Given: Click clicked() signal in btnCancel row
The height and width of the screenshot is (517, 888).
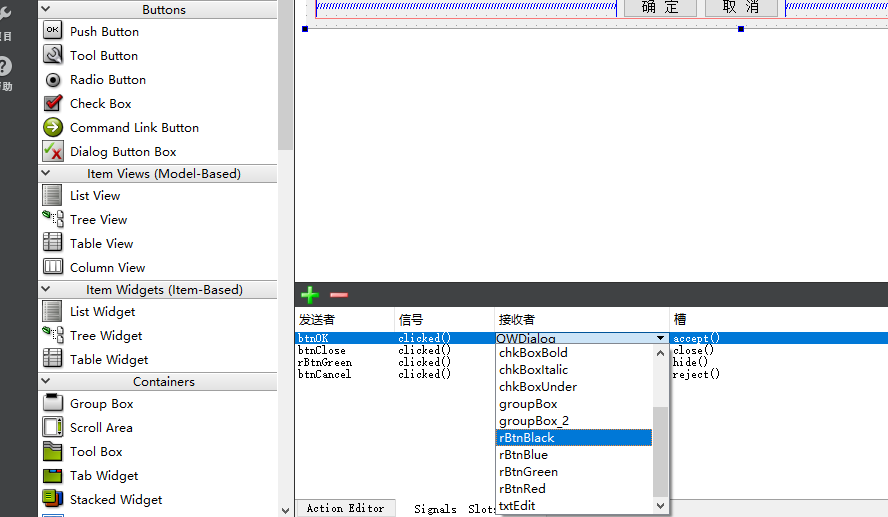Looking at the screenshot, I should (425, 374).
